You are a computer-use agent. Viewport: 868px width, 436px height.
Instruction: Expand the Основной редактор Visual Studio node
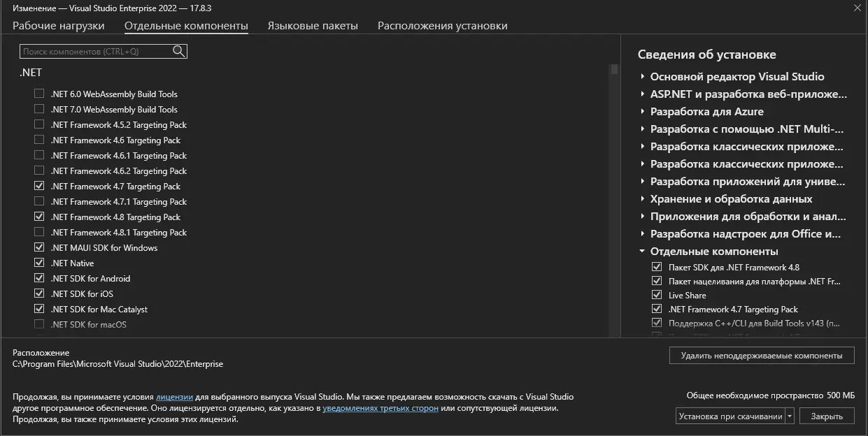point(643,77)
